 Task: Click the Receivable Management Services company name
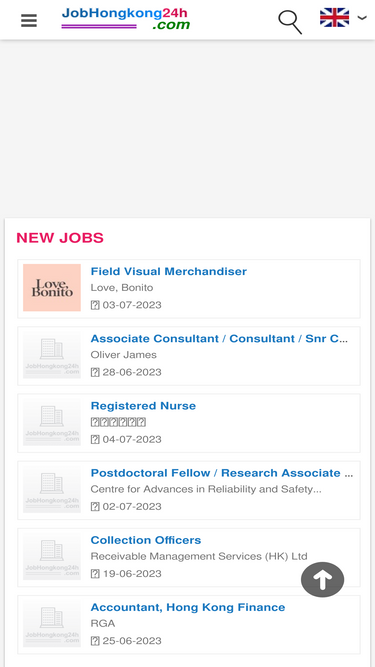pos(199,556)
